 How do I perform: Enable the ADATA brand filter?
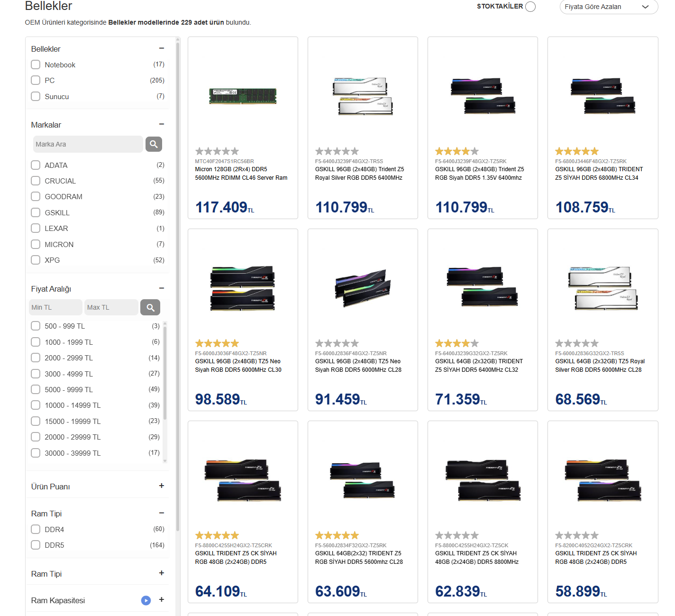tap(36, 165)
